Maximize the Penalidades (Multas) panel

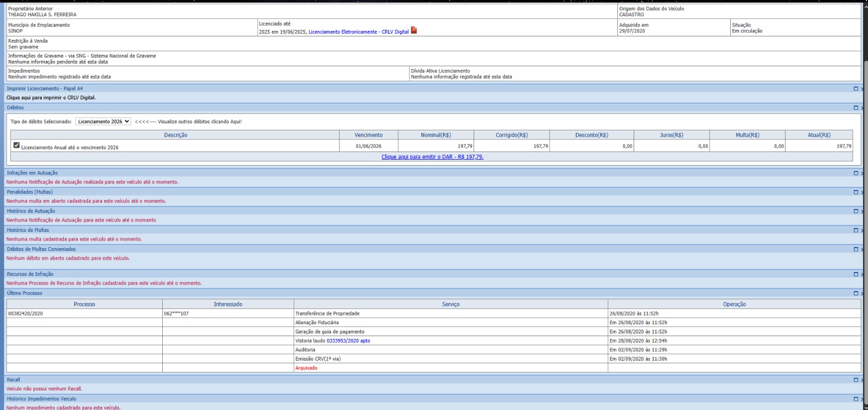point(856,192)
